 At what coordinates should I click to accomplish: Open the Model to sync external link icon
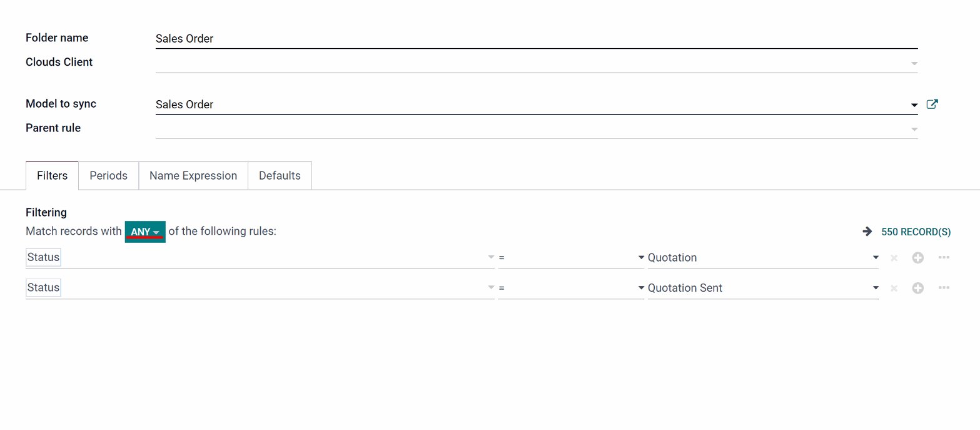[932, 105]
